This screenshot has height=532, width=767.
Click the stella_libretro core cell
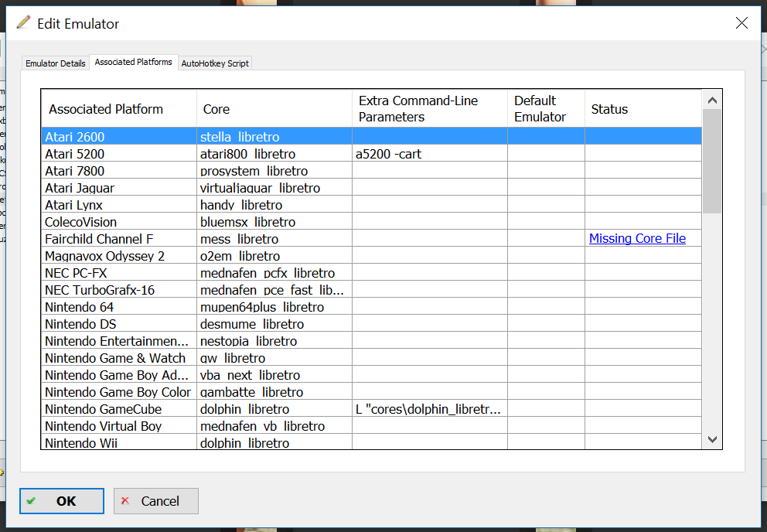coord(274,136)
